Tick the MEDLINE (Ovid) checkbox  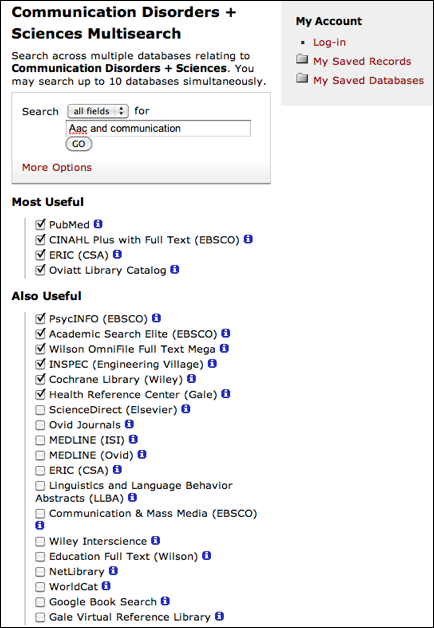pos(40,455)
